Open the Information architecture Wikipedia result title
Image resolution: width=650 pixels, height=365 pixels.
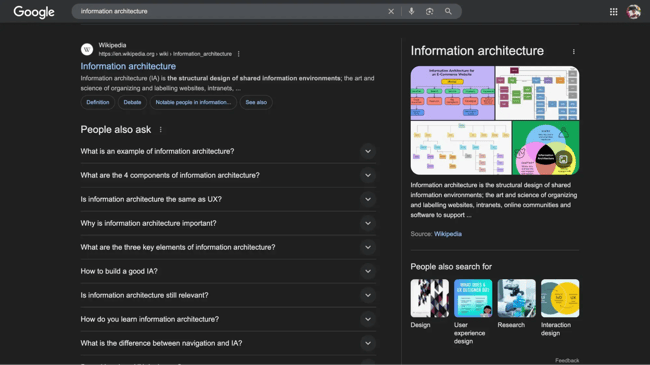tap(128, 66)
